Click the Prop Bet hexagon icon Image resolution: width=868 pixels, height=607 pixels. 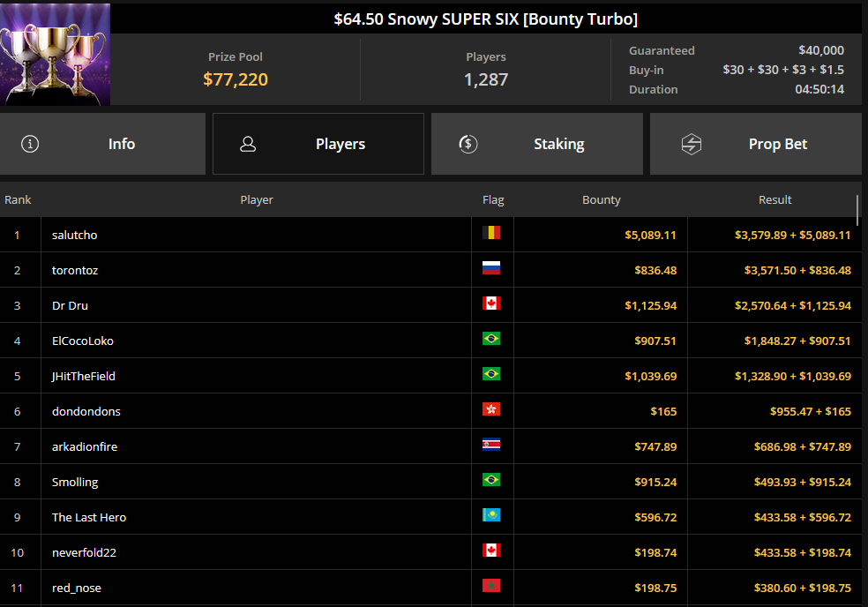692,144
